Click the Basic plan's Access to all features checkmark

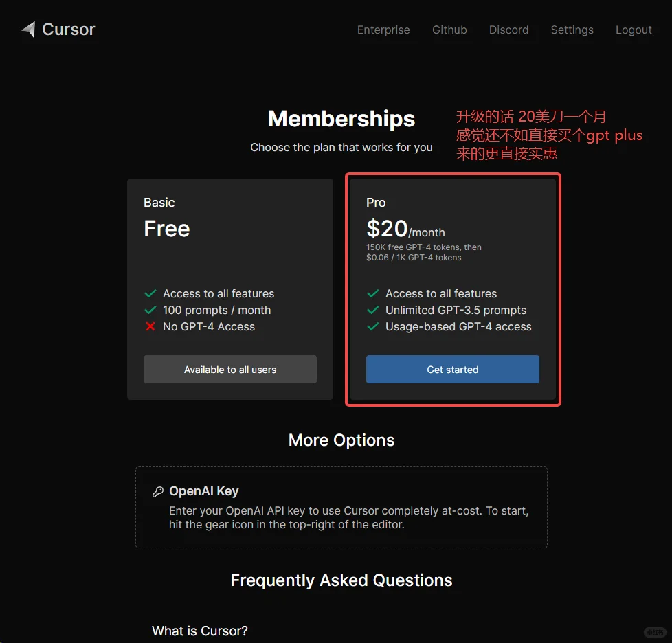pyautogui.click(x=150, y=294)
